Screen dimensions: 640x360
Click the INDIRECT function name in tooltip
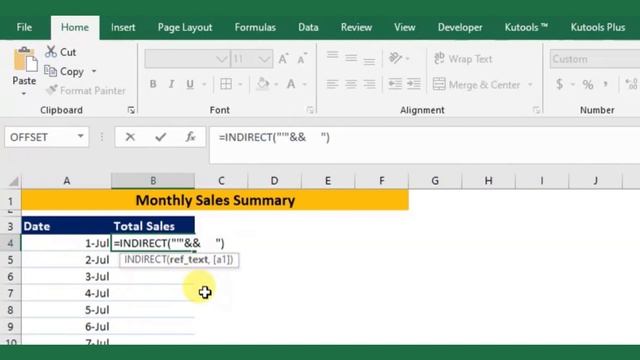146,260
